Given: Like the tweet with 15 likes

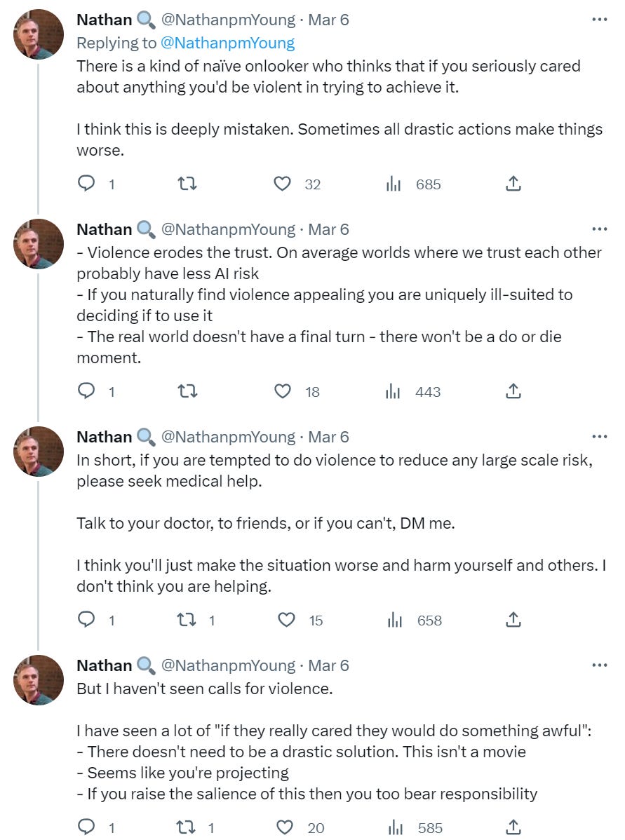Looking at the screenshot, I should point(286,620).
